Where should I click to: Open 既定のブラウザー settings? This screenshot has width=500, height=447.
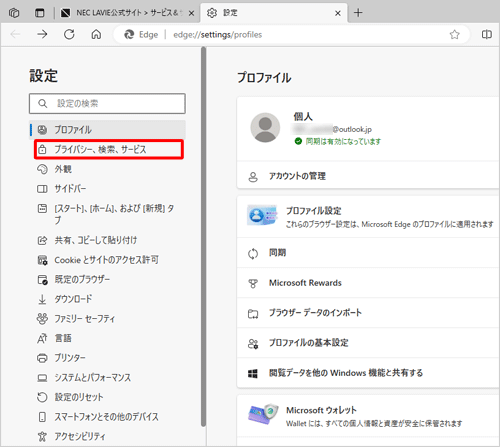(x=107, y=279)
